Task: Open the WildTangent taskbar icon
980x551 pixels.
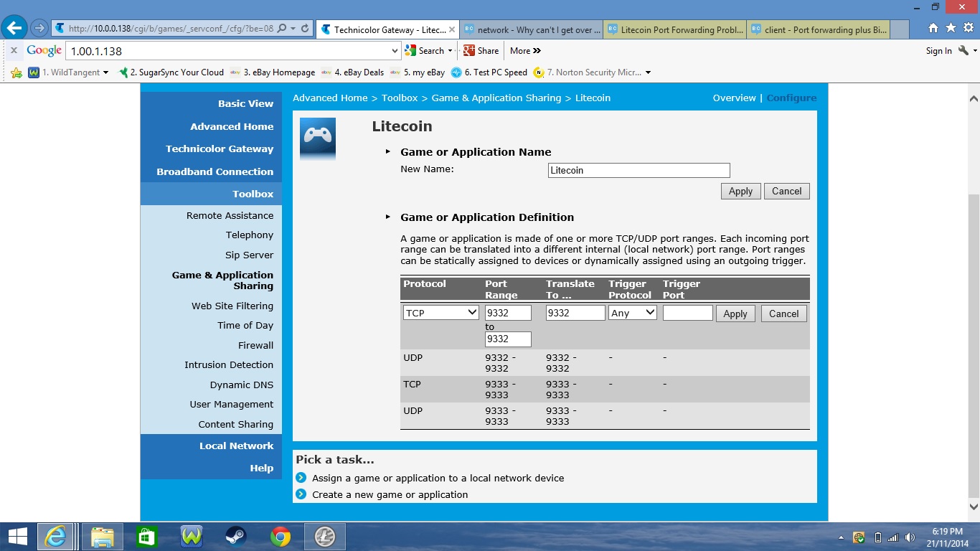Action: 192,537
